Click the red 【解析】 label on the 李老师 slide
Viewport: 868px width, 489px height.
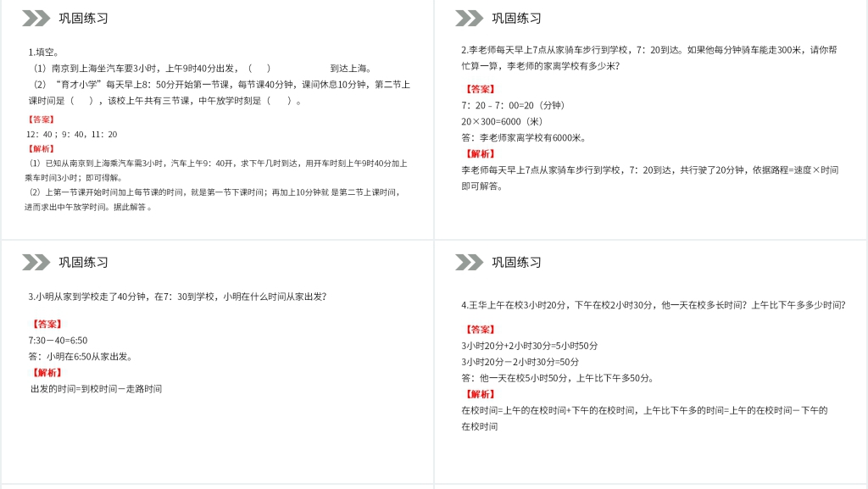pyautogui.click(x=478, y=153)
